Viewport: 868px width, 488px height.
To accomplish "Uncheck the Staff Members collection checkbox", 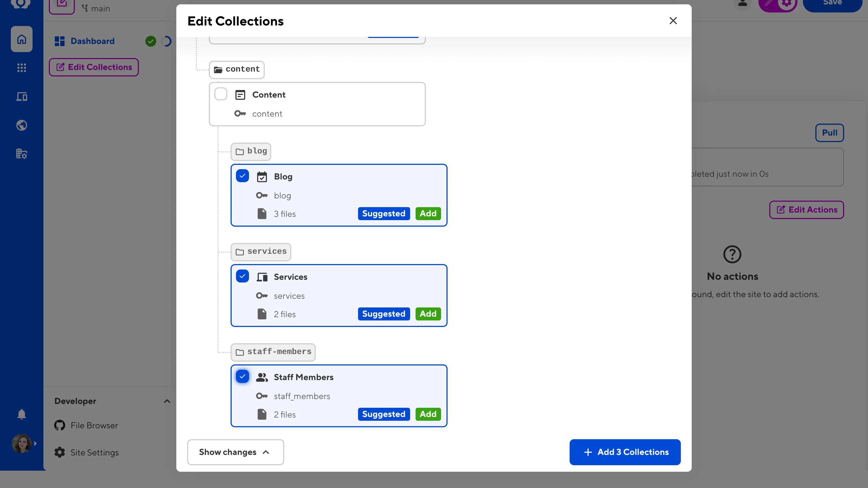I will pos(242,376).
